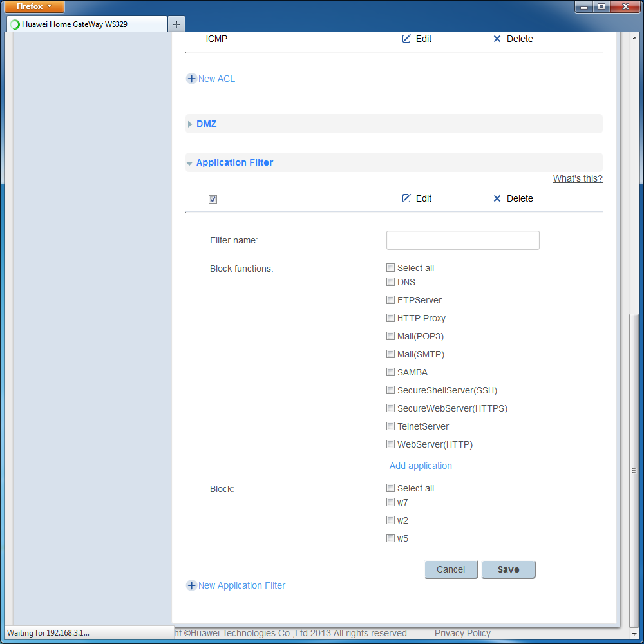644x644 pixels.
Task: Open the Privacy Policy link
Action: tap(462, 633)
